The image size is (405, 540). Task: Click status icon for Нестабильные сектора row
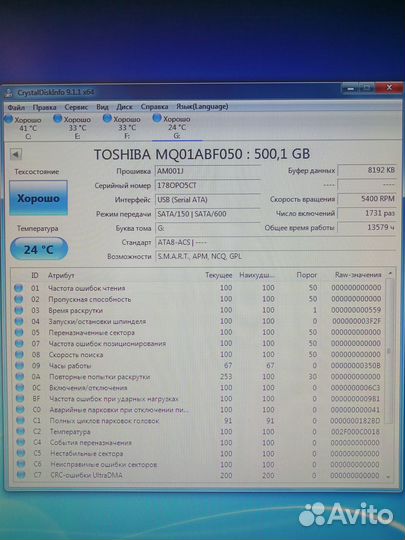[21, 454]
